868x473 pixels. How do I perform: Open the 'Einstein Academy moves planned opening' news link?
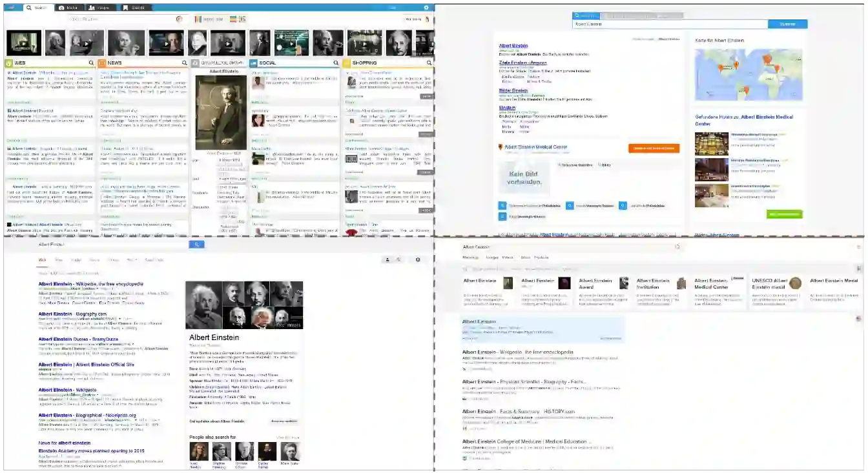click(91, 450)
